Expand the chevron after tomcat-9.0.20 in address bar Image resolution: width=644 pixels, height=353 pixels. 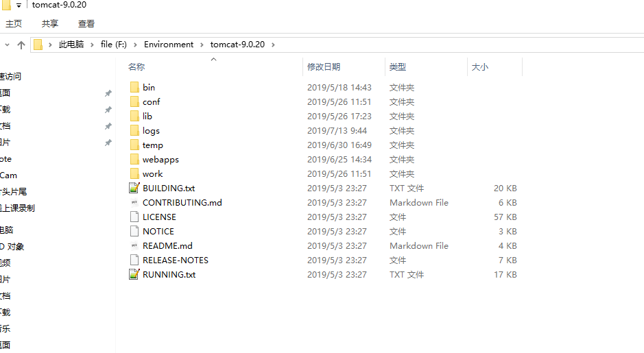pos(273,45)
